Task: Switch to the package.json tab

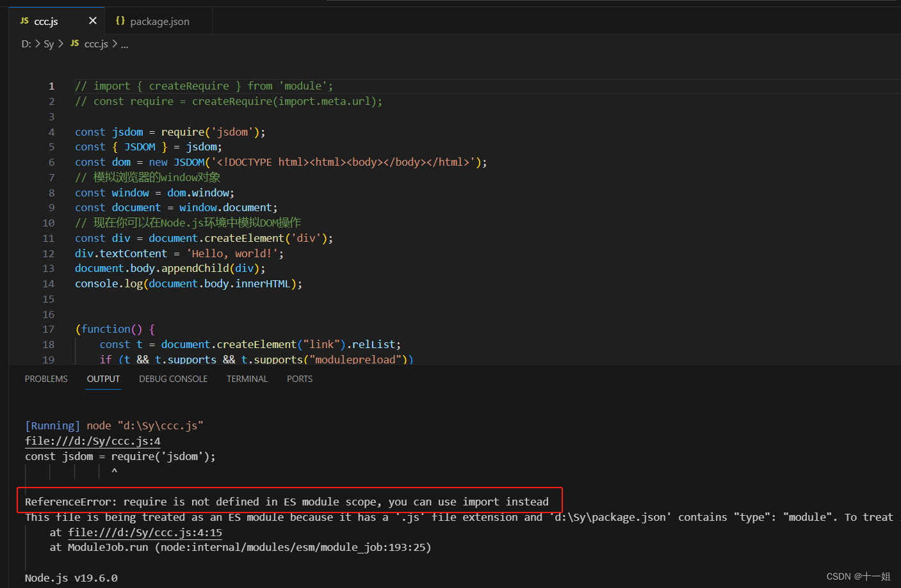Action: coord(158,20)
